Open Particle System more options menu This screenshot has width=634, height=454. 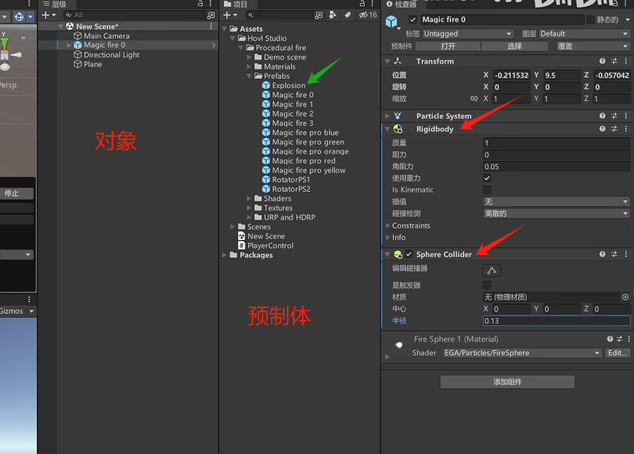[x=626, y=116]
